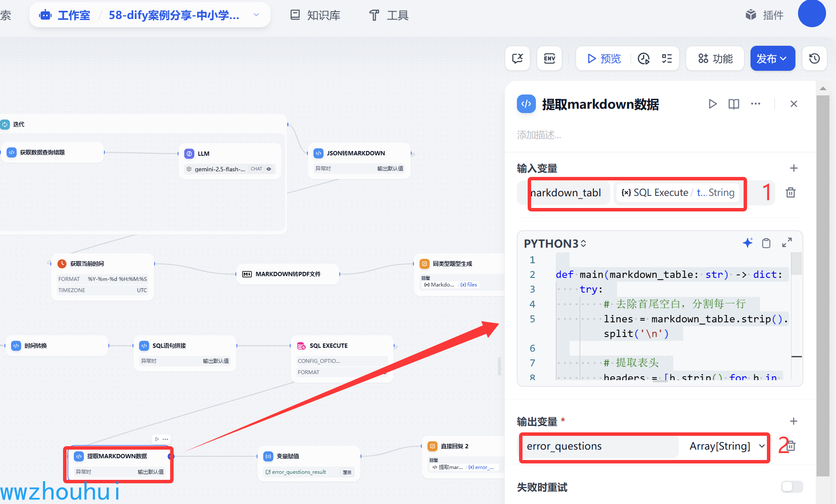Open the node help book icon
This screenshot has width=836, height=504.
click(x=734, y=104)
